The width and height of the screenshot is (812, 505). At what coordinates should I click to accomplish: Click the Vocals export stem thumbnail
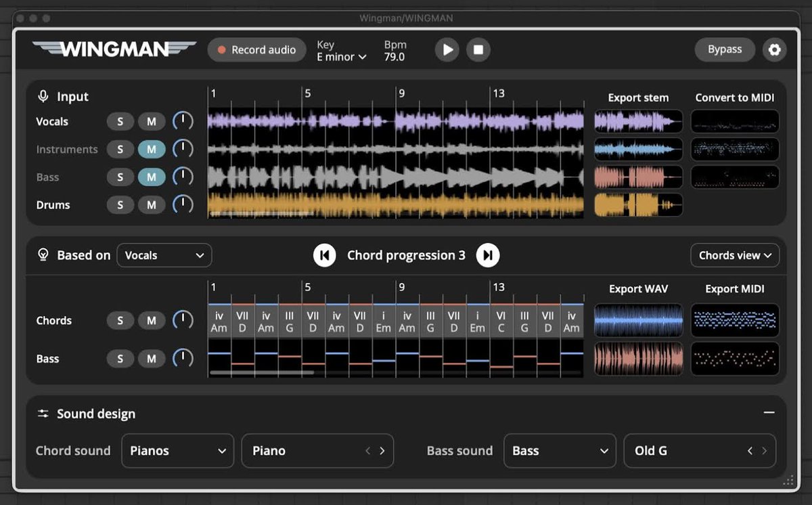coord(638,122)
